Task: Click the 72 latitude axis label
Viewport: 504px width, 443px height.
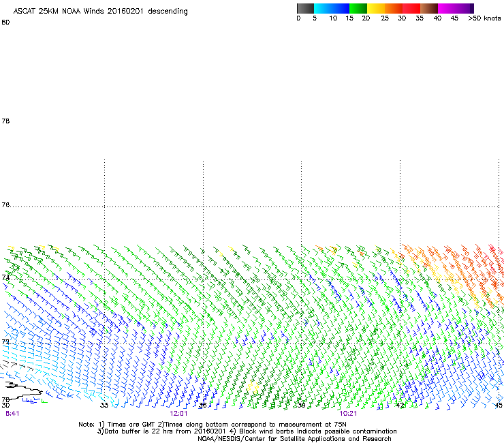Action: click(5, 341)
